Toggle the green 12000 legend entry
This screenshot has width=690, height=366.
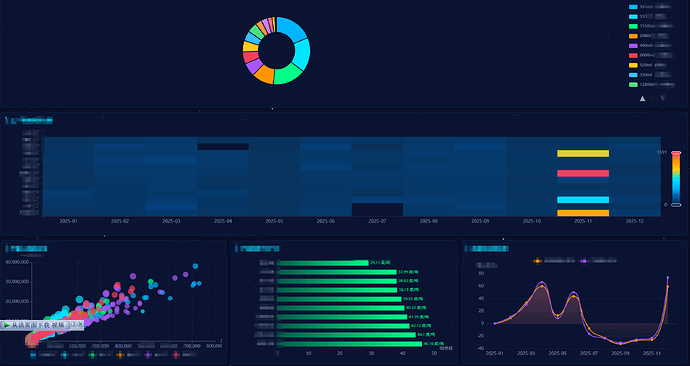point(652,84)
